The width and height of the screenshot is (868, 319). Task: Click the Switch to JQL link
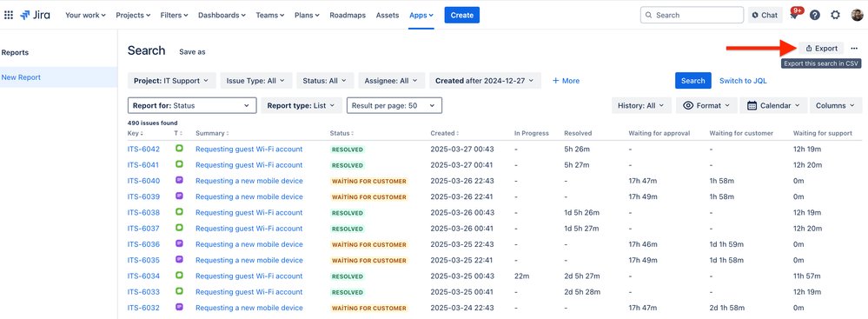[x=743, y=81]
